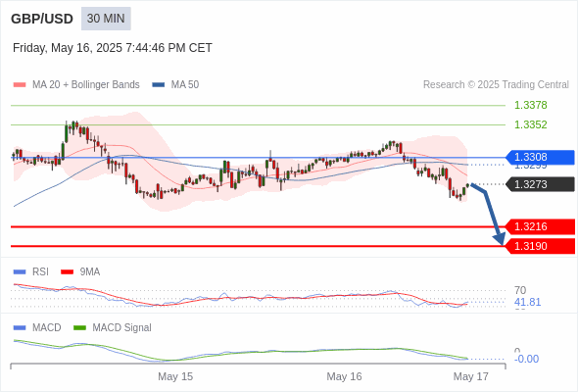Image resolution: width=578 pixels, height=392 pixels.
Task: Click the 1.3190 red support tag
Action: (x=540, y=246)
